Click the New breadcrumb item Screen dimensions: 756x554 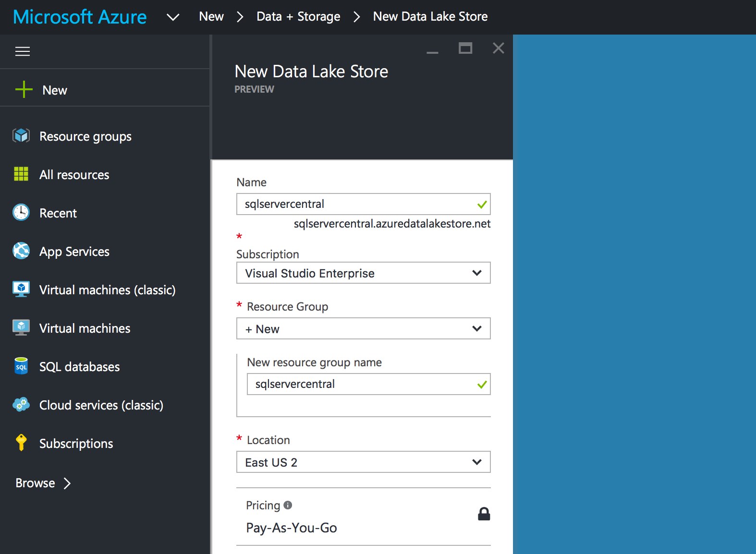click(211, 17)
